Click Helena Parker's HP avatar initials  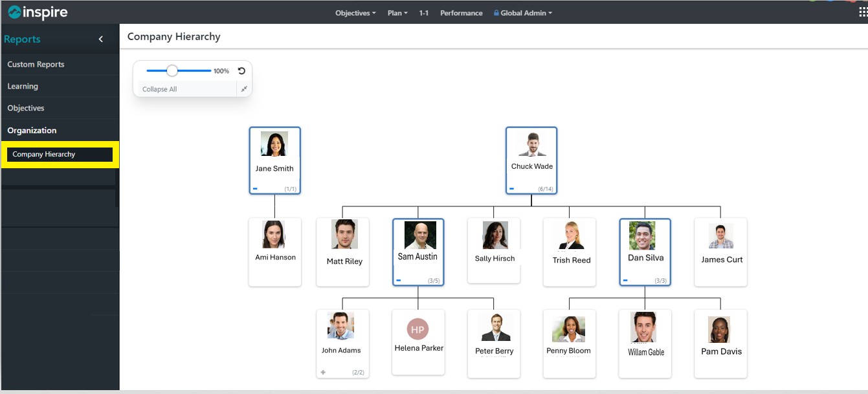click(418, 329)
